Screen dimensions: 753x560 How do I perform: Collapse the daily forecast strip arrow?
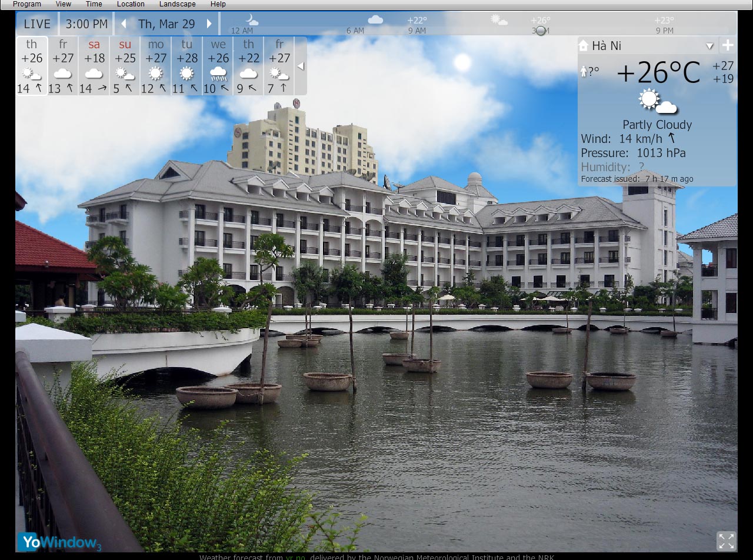coord(301,66)
